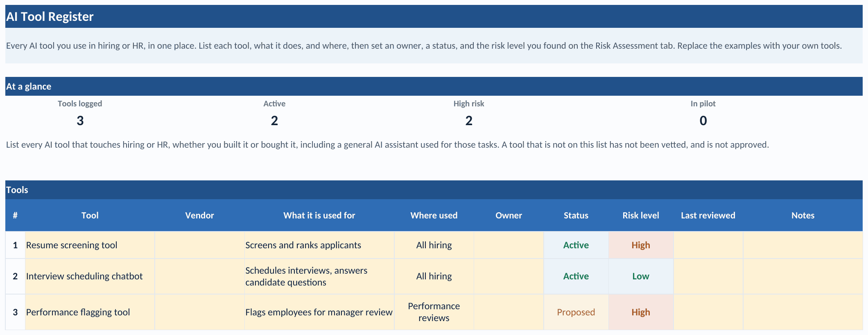
Task: Open the Low risk level cell
Action: coord(641,276)
